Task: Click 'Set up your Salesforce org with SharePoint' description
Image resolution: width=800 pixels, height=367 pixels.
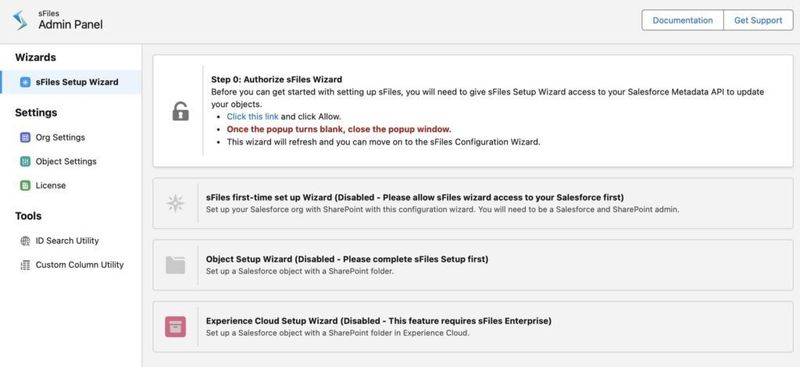Action: tap(442, 209)
